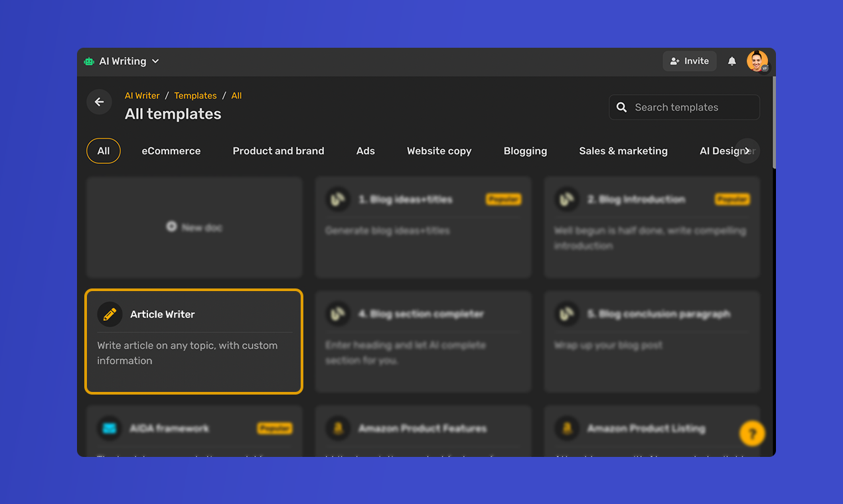Viewport: 843px width, 504px height.
Task: Click the Article Writer pencil icon
Action: (110, 314)
